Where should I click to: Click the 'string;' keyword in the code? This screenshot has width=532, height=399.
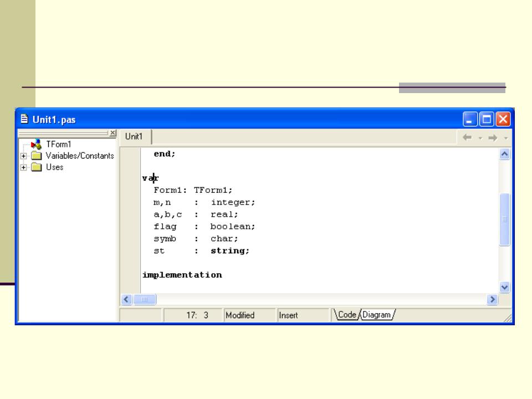[230, 250]
